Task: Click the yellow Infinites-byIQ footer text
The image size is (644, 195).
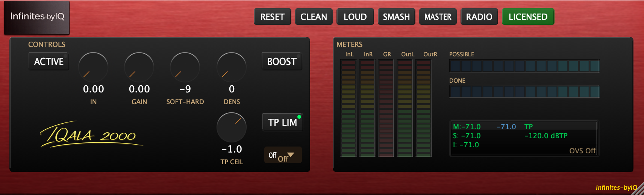Action: [617, 187]
